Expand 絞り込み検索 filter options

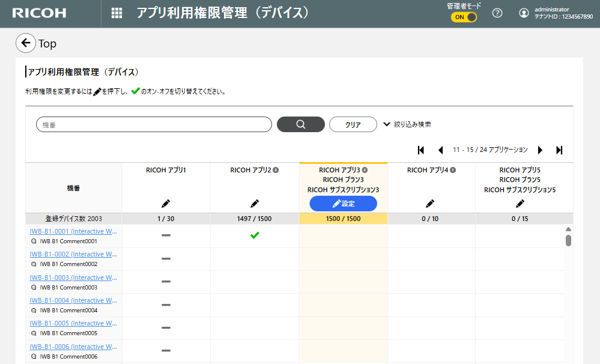(407, 124)
